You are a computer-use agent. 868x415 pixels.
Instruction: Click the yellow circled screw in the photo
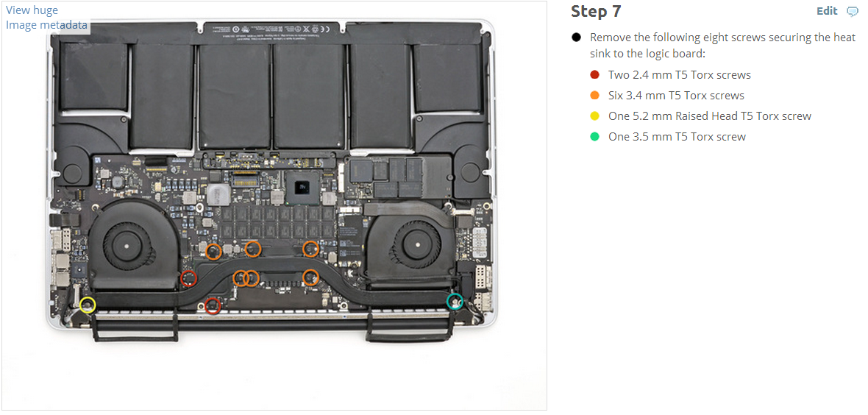pyautogui.click(x=88, y=304)
